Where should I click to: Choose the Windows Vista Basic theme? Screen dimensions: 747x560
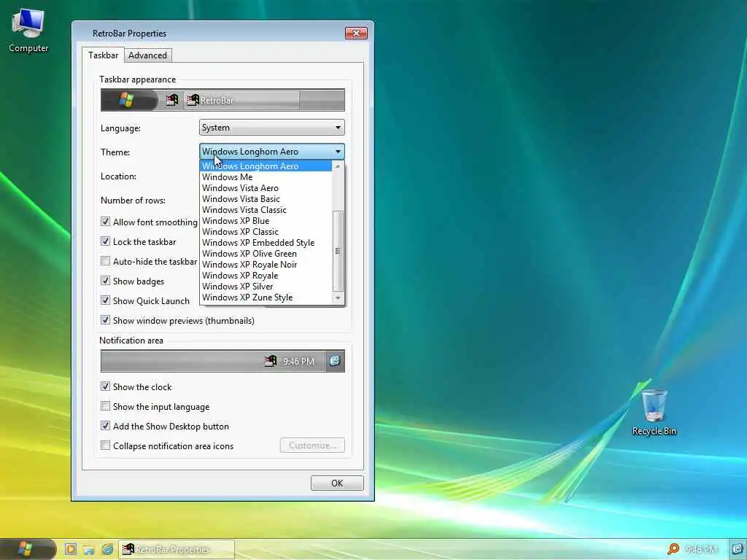tap(266, 199)
